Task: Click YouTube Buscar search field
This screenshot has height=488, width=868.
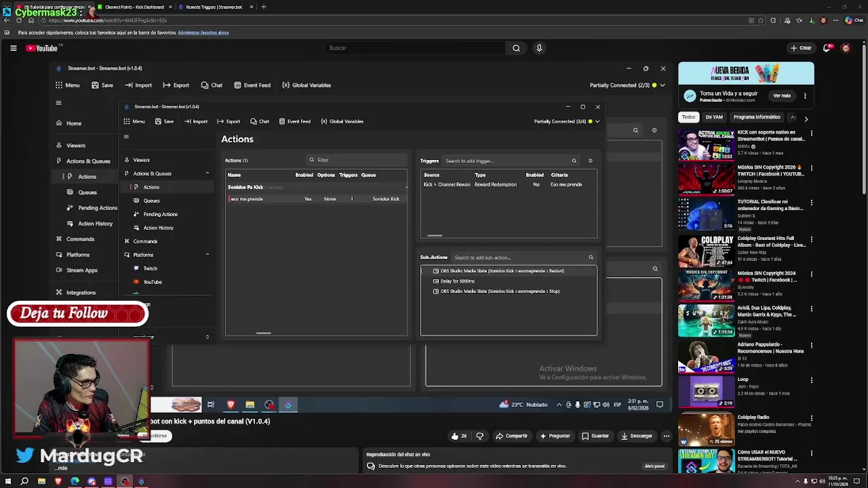Action: tap(414, 48)
